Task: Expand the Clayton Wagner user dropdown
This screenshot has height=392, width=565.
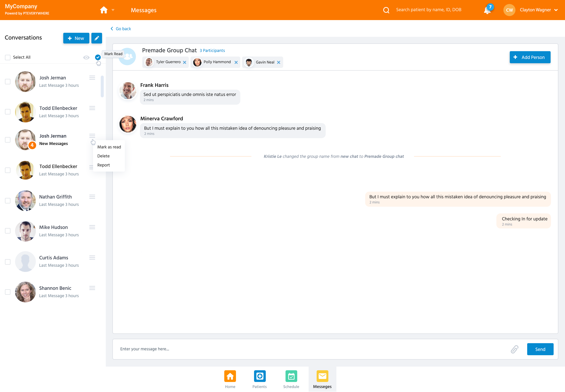Action: 556,10
